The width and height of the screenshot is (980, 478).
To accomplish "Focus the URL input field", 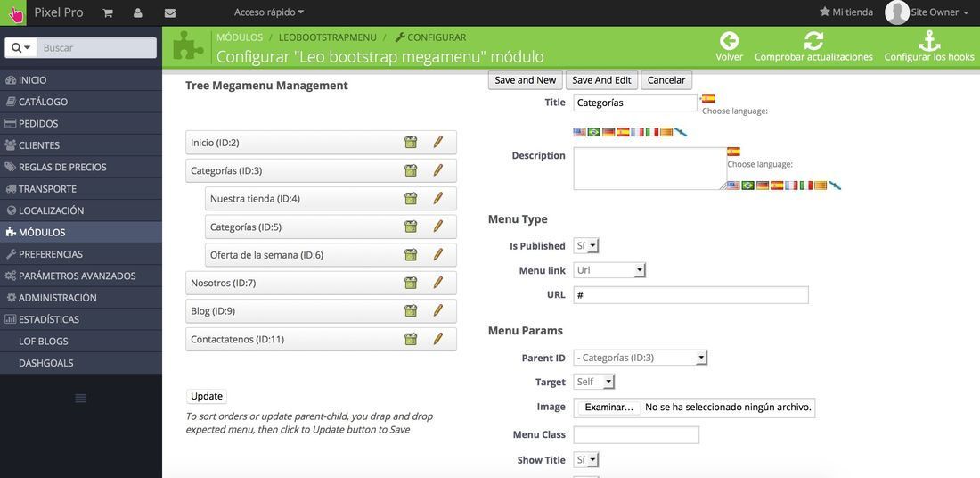I will [690, 294].
